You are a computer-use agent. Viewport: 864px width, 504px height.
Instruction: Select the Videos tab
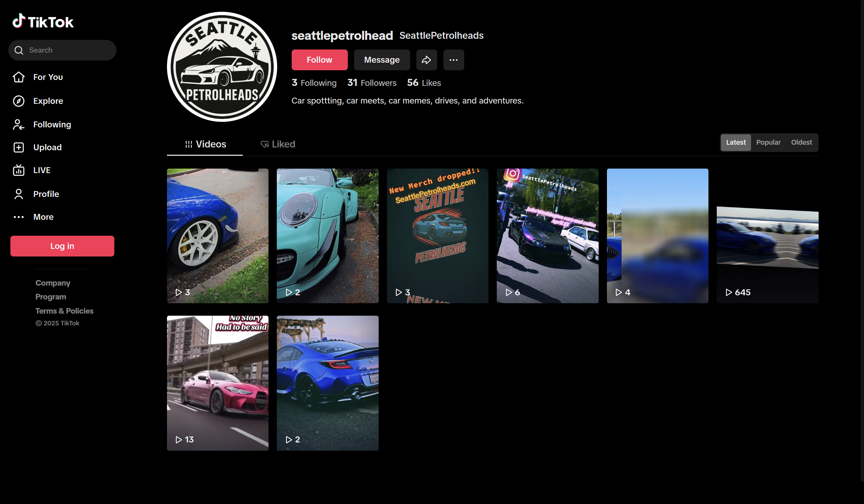pos(205,144)
